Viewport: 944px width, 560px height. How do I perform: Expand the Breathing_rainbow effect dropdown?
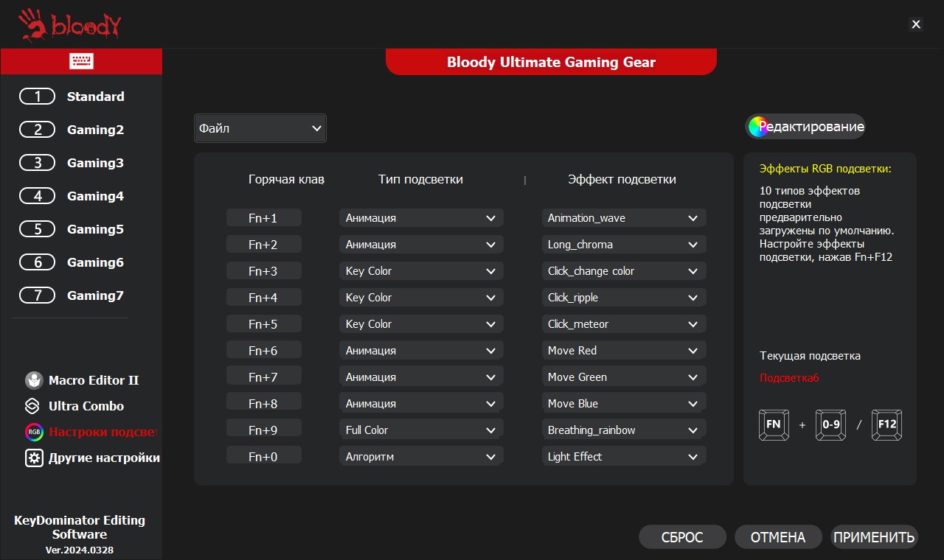623,430
